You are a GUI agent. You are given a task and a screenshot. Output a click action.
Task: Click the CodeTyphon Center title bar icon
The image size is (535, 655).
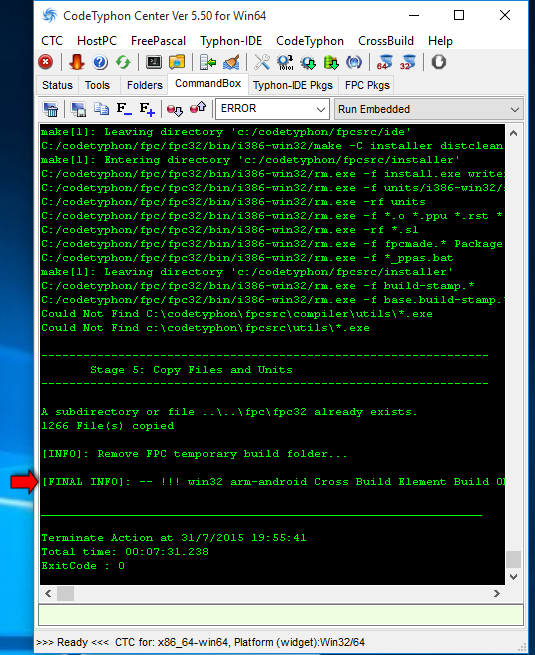[50, 16]
